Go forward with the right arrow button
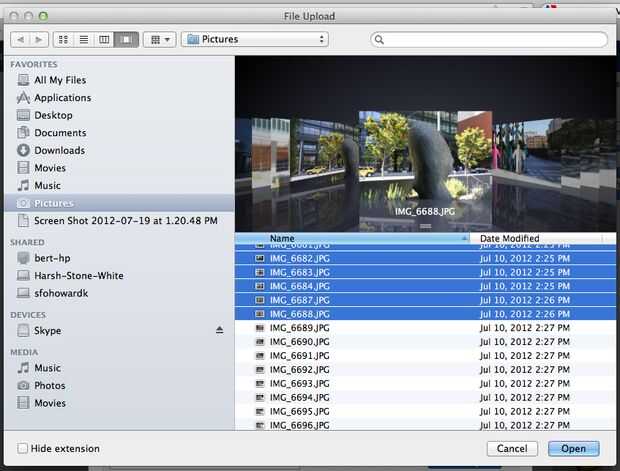Screen dimensions: 620x471 [x=39, y=40]
